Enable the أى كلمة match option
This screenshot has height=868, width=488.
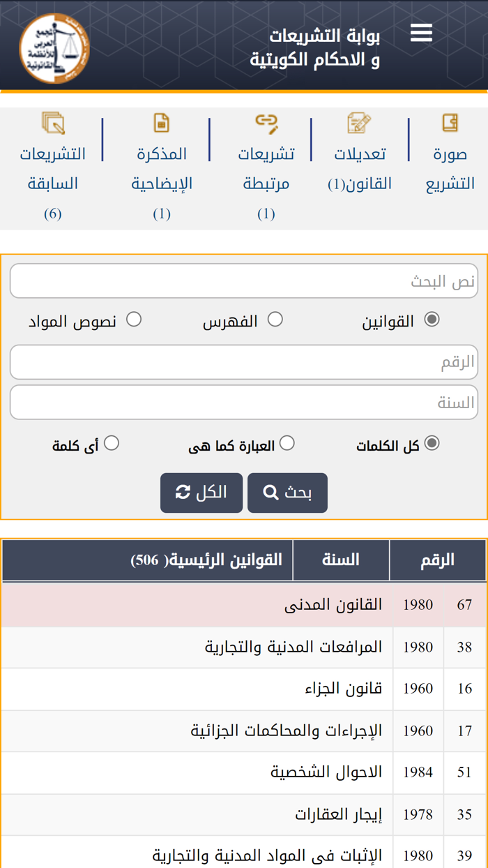coord(113,442)
